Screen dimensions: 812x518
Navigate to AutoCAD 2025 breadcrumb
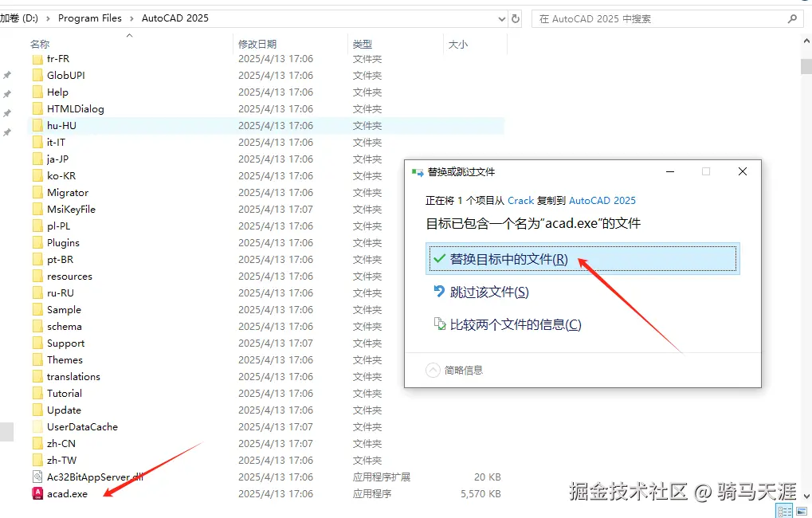(175, 18)
